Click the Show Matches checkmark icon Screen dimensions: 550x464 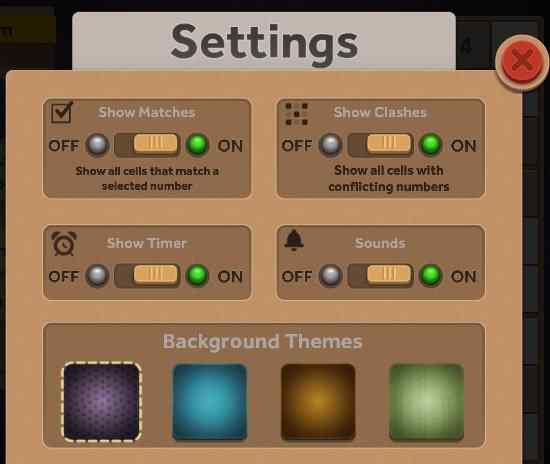point(62,112)
